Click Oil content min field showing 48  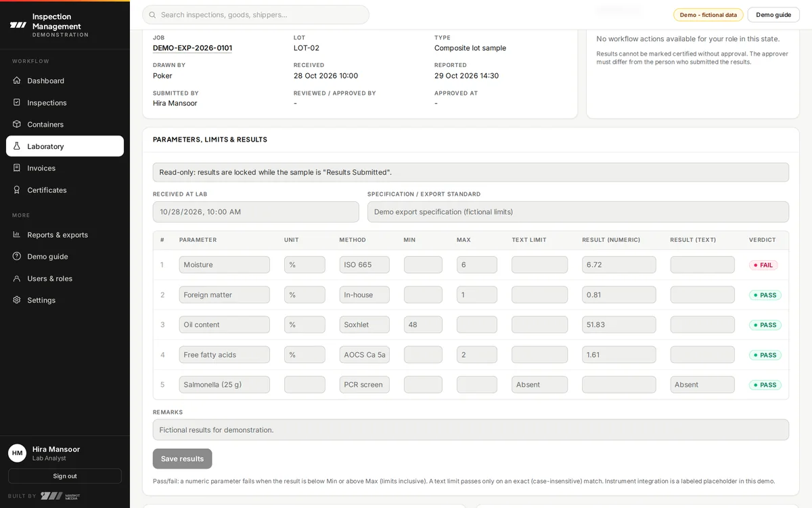point(423,324)
